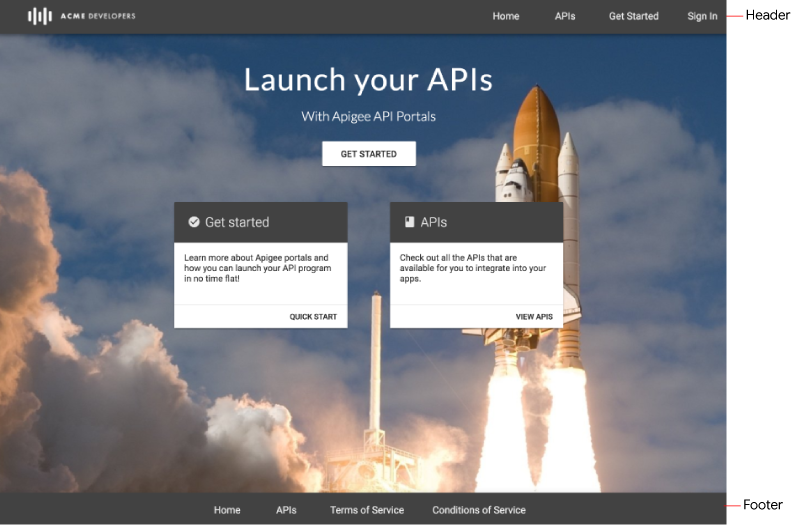Image resolution: width=800 pixels, height=526 pixels.
Task: Click the Launch your APIs headline
Action: point(368,80)
